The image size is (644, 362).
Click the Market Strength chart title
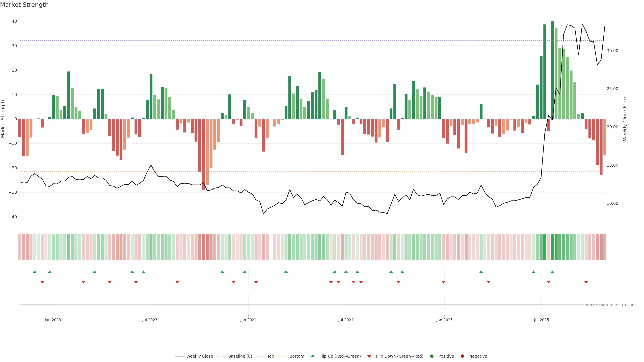(24, 5)
